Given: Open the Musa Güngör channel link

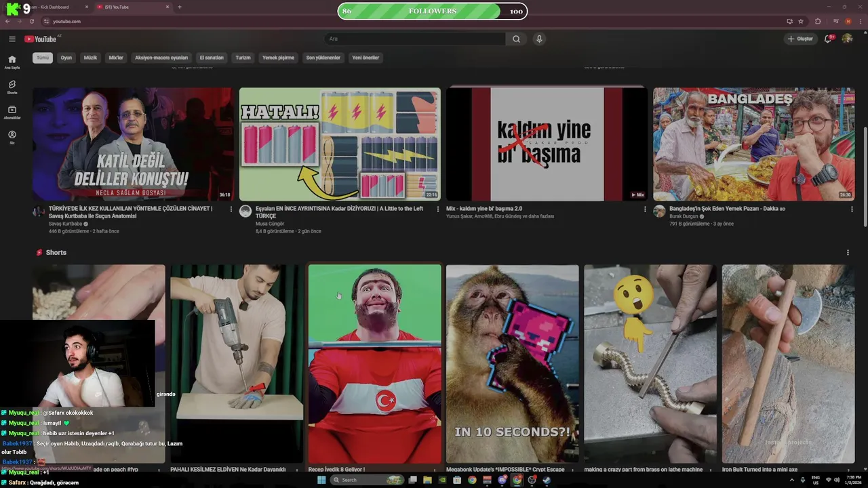Looking at the screenshot, I should [x=271, y=224].
